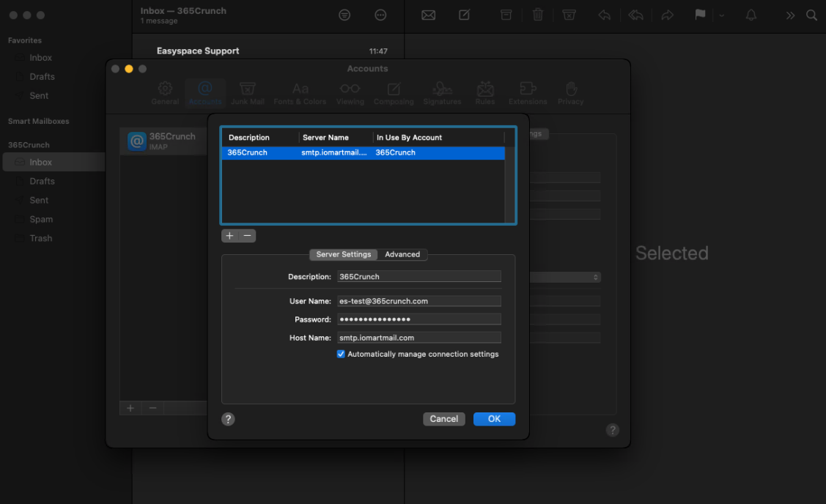Switch to the Advanced tab

(402, 254)
